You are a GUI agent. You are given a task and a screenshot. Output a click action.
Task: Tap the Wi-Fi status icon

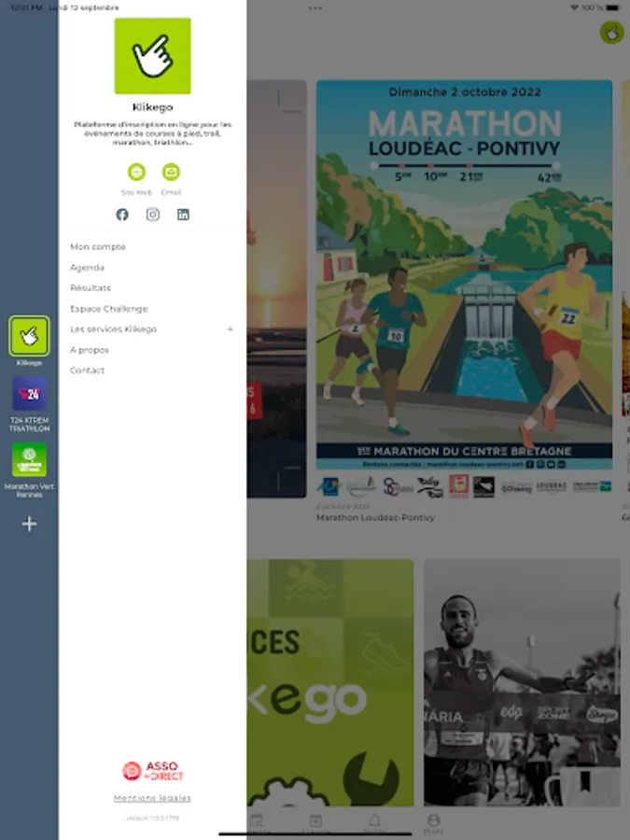574,7
